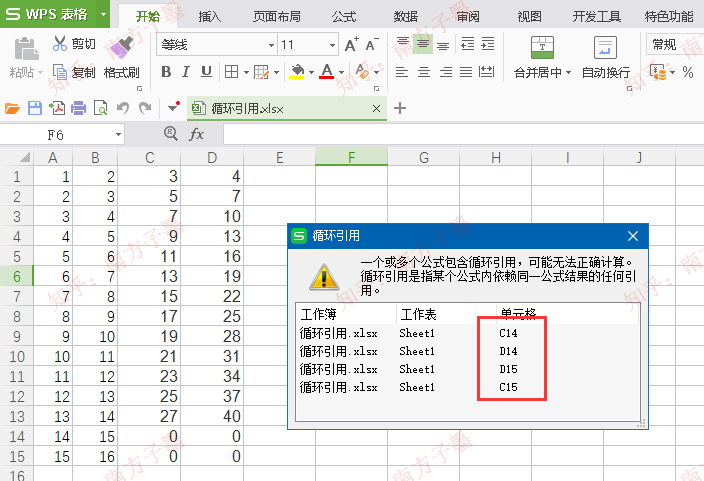The height and width of the screenshot is (481, 704).
Task: Open the 开发工具 ribbon tab
Action: click(597, 17)
